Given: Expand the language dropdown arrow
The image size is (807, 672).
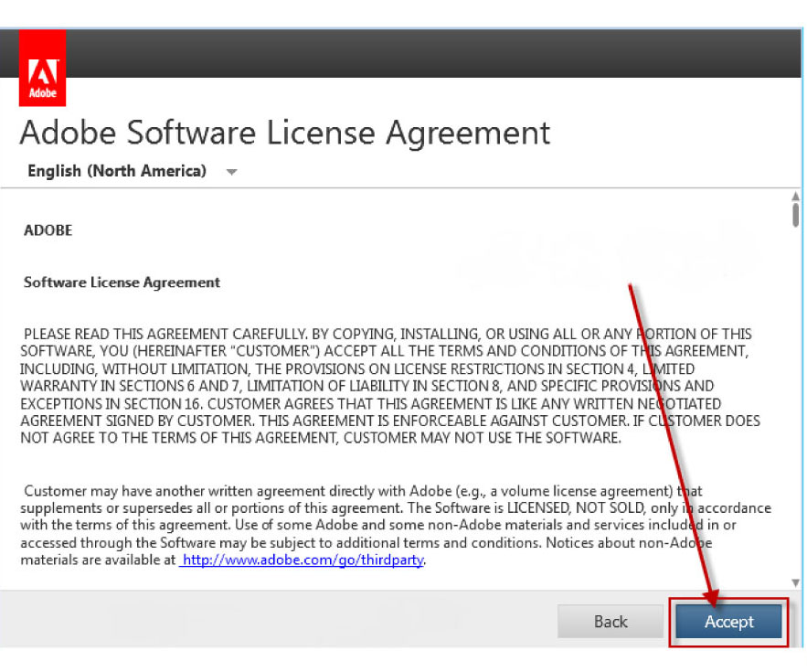Looking at the screenshot, I should tap(231, 172).
